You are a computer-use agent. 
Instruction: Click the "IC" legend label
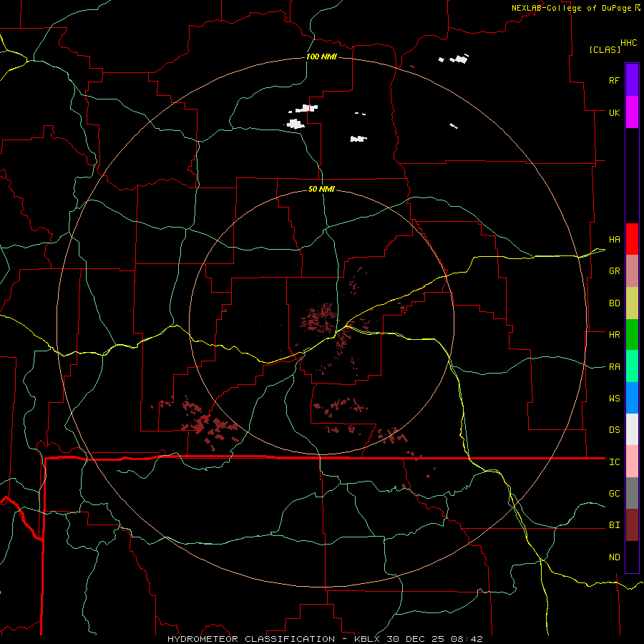pyautogui.click(x=614, y=462)
